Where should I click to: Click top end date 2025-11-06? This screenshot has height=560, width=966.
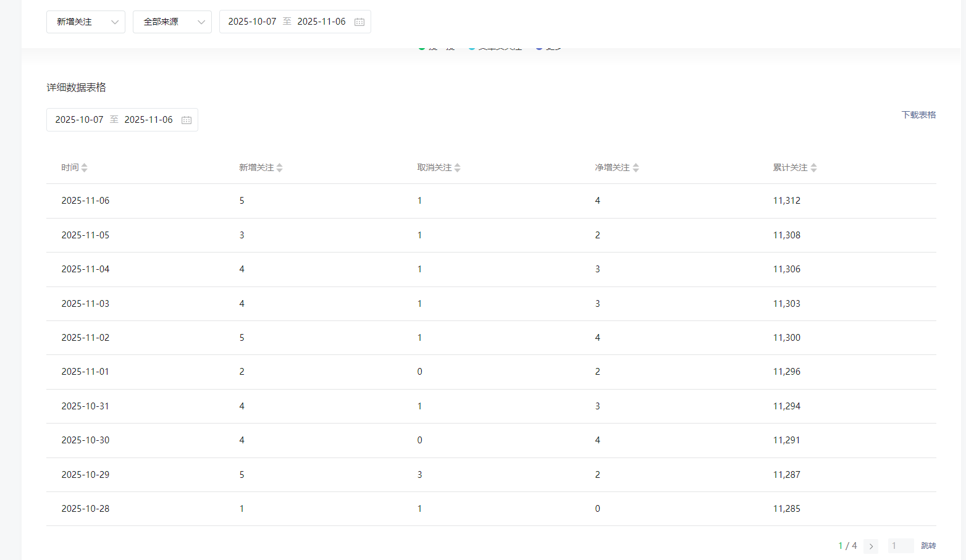pyautogui.click(x=321, y=22)
